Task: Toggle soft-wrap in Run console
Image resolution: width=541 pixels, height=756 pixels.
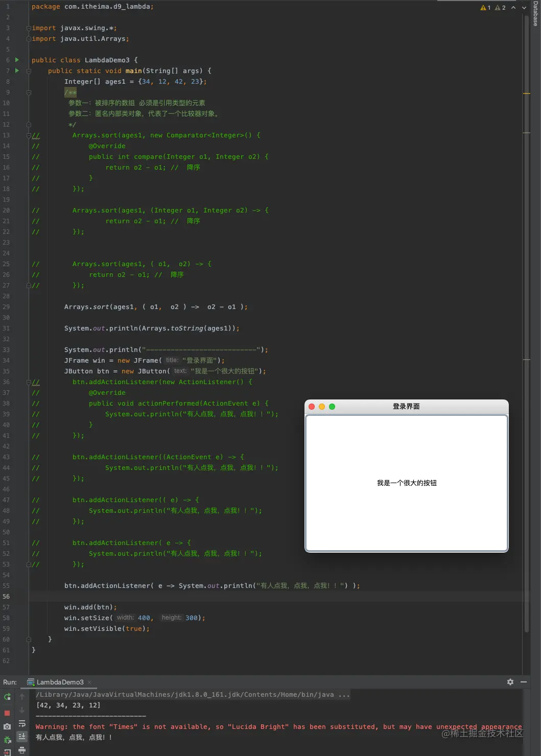Action: [x=22, y=723]
